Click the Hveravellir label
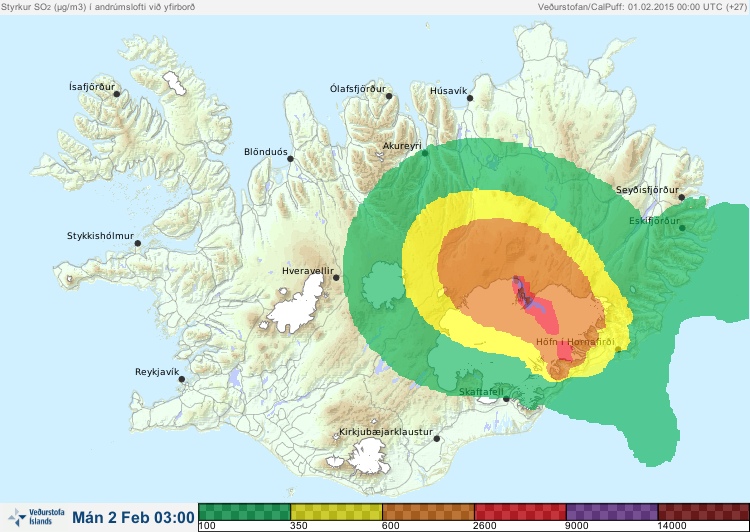 click(x=308, y=271)
